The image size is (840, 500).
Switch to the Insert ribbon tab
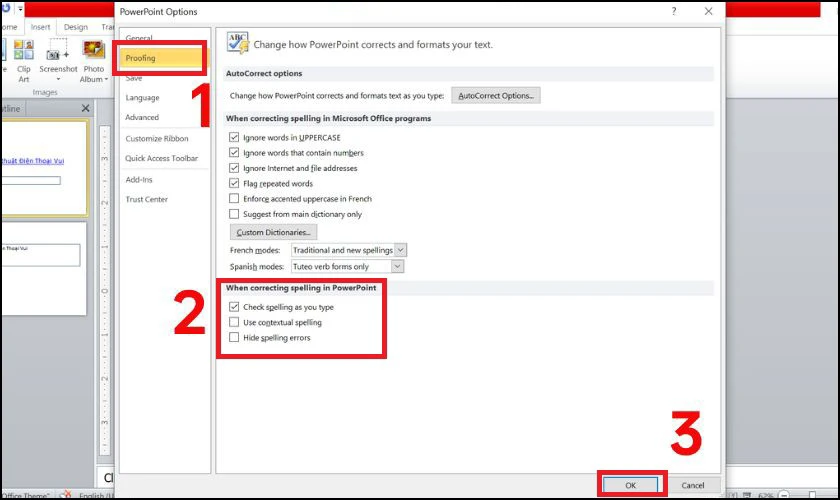point(40,27)
